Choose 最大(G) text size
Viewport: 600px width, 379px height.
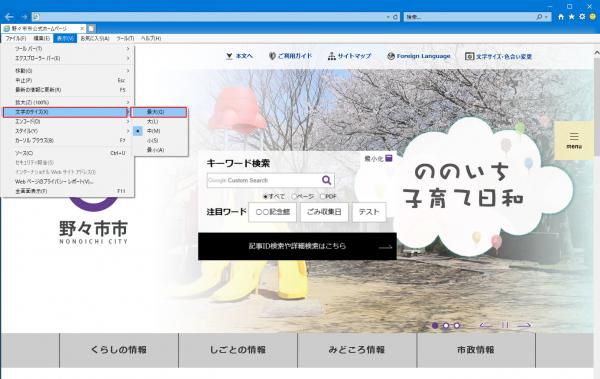[x=159, y=112]
